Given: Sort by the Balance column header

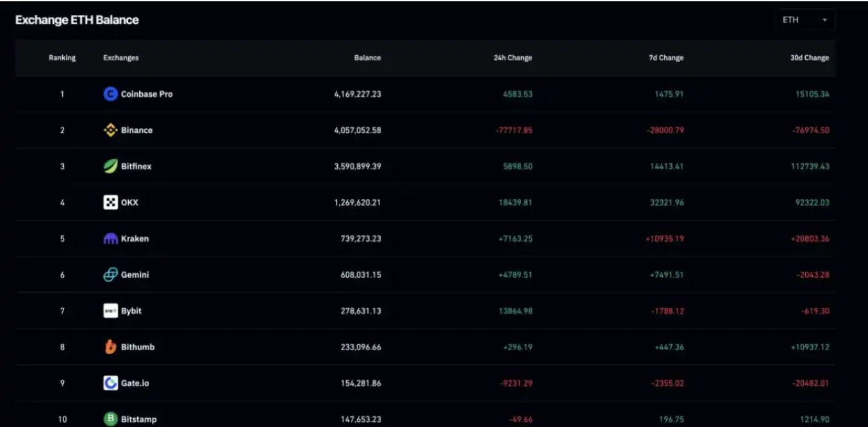Looking at the screenshot, I should pyautogui.click(x=367, y=58).
